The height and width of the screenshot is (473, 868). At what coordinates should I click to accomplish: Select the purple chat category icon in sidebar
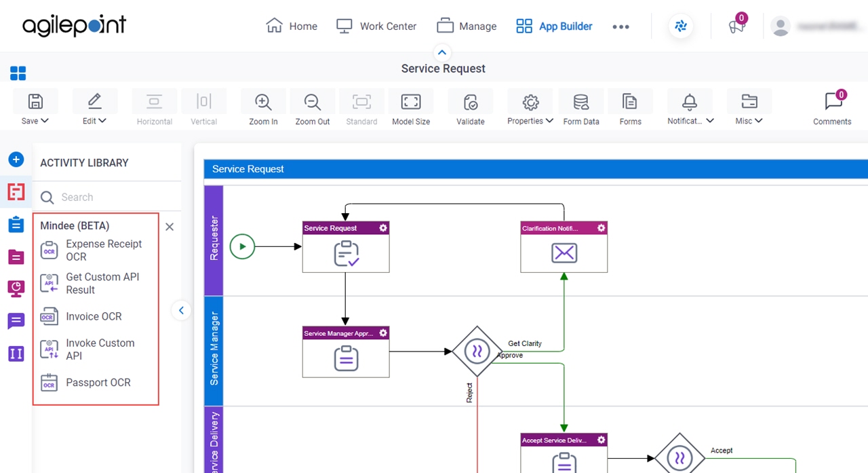pos(16,321)
